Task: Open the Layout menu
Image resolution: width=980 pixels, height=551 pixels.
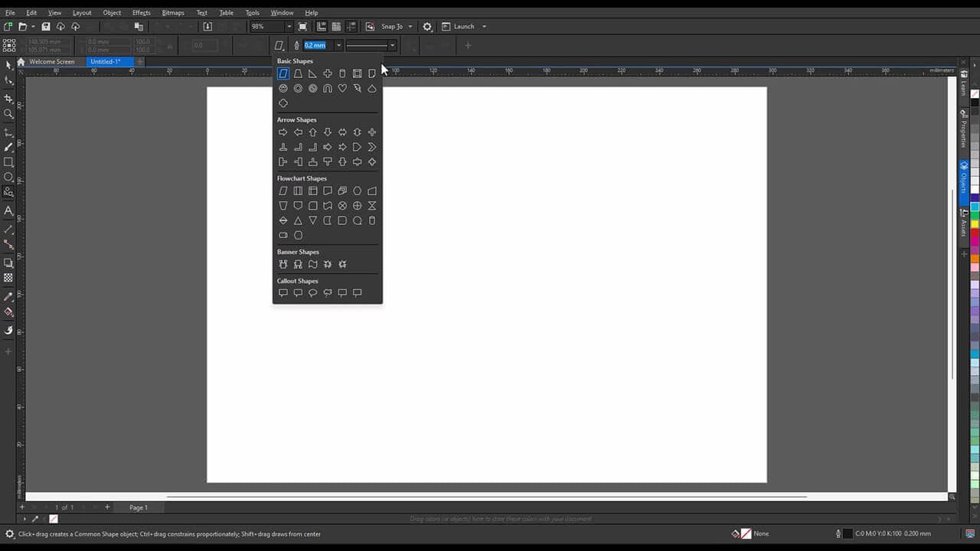Action: 82,13
